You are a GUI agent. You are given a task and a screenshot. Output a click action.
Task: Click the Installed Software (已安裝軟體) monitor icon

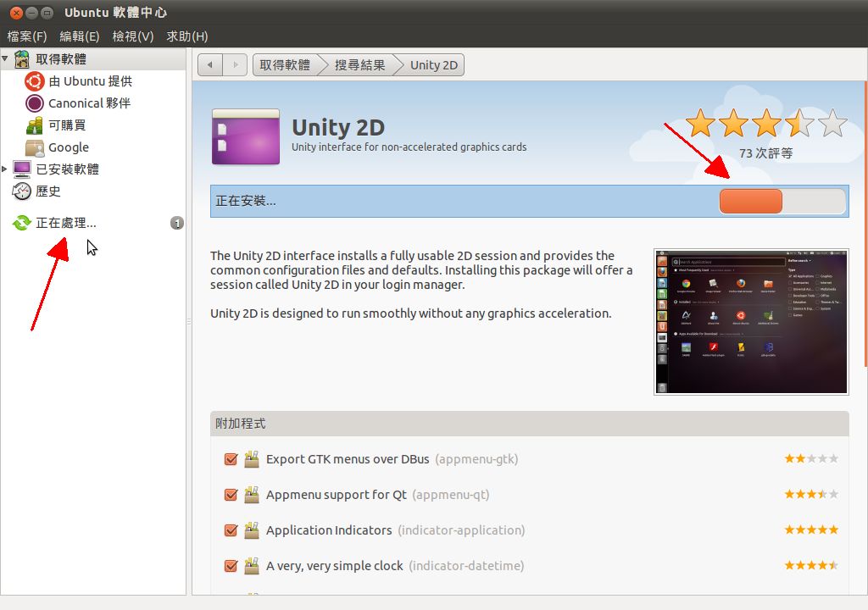pyautogui.click(x=22, y=169)
